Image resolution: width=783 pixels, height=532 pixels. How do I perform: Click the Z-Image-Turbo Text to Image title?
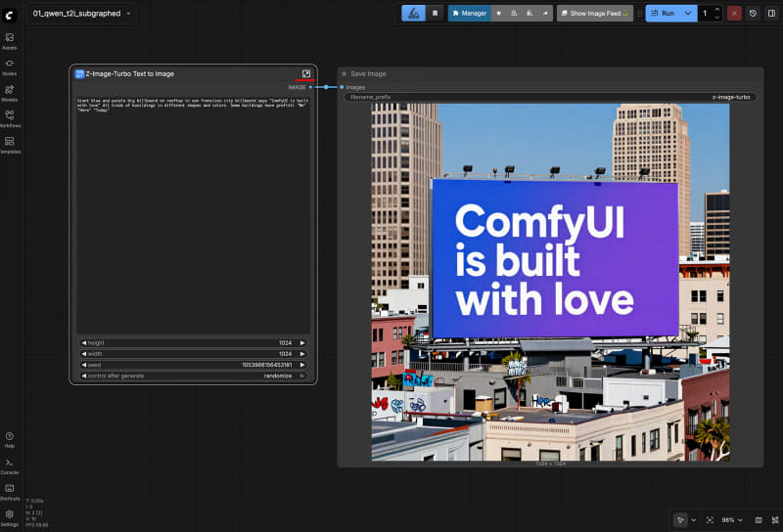(130, 74)
